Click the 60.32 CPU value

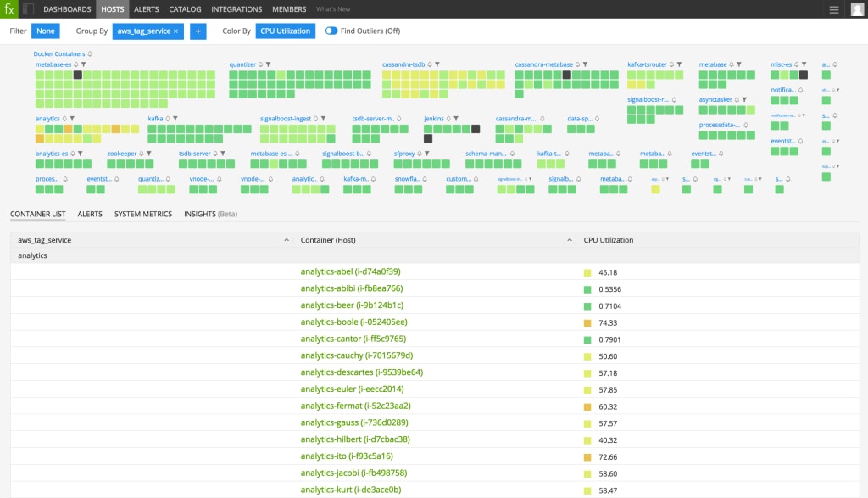[607, 406]
